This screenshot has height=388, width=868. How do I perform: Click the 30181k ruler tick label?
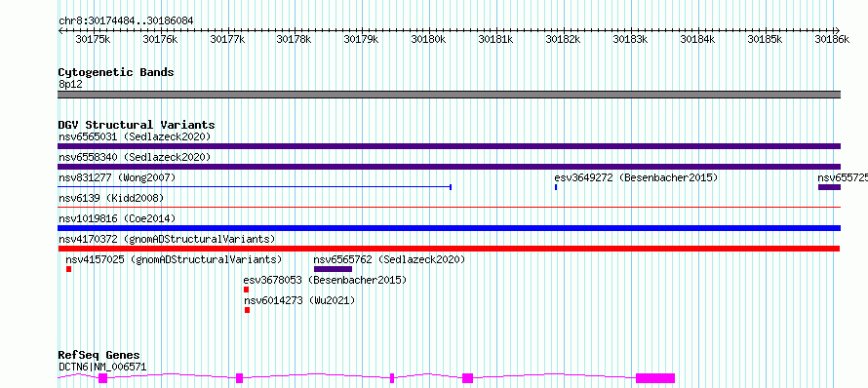click(496, 39)
